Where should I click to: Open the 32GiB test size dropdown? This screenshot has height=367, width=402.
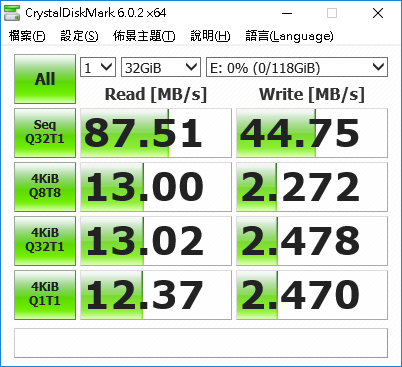pyautogui.click(x=161, y=67)
